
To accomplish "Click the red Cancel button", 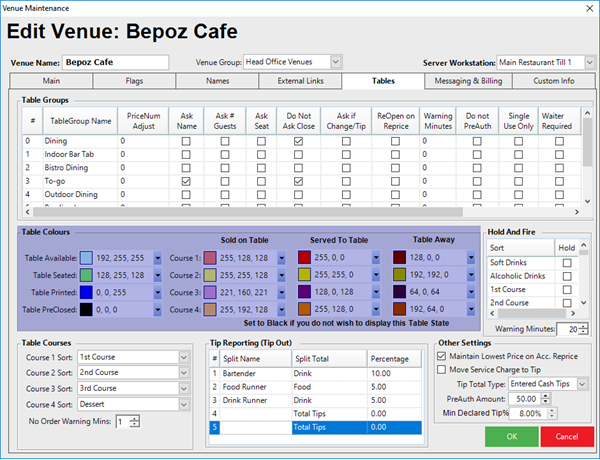I will point(567,437).
